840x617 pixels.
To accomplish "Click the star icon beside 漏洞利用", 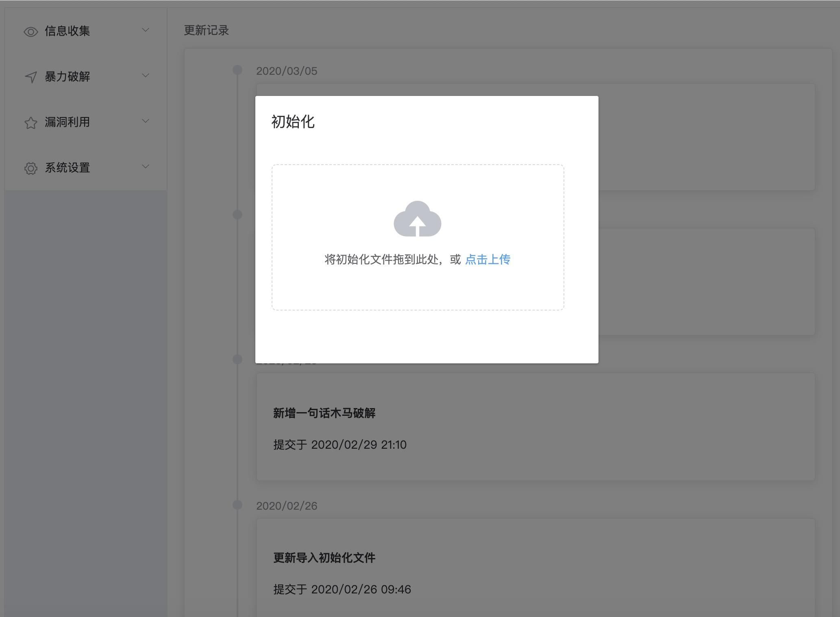I will click(31, 123).
